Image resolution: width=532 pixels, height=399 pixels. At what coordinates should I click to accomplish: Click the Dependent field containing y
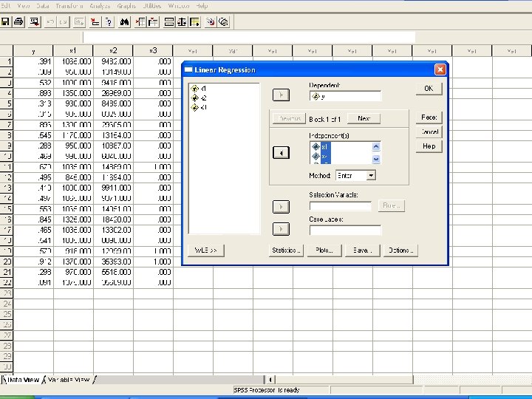click(345, 96)
